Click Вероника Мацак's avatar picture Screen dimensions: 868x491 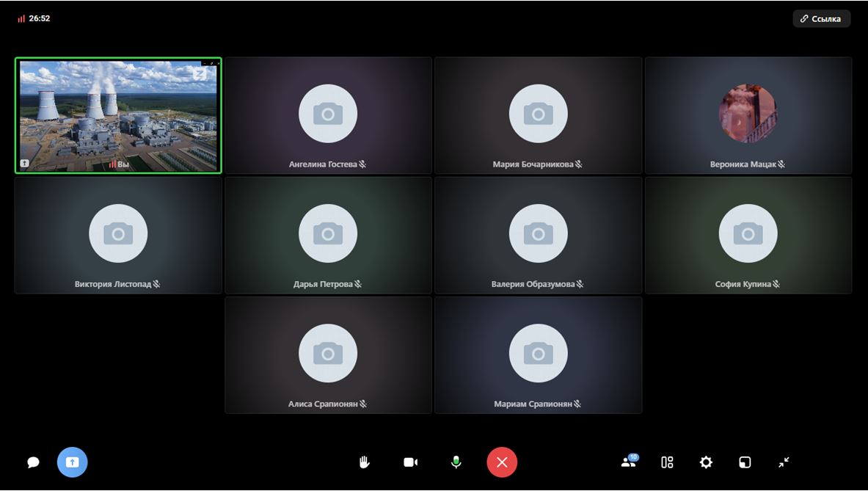pyautogui.click(x=748, y=114)
